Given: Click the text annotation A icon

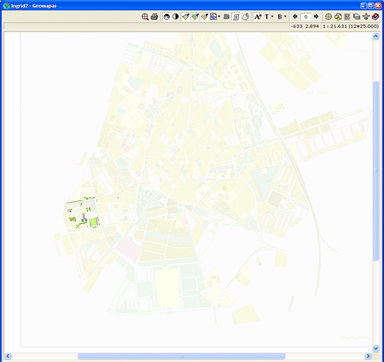Looking at the screenshot, I should coord(257,17).
